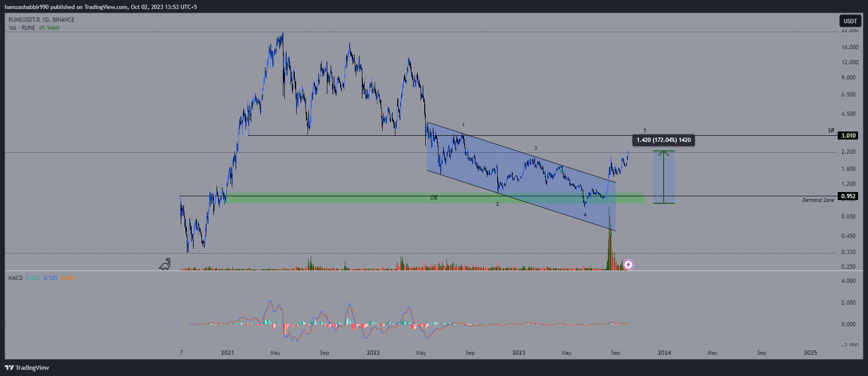Image resolution: width=868 pixels, height=376 pixels.
Task: Click the 45.946M volume value
Action: pos(49,28)
